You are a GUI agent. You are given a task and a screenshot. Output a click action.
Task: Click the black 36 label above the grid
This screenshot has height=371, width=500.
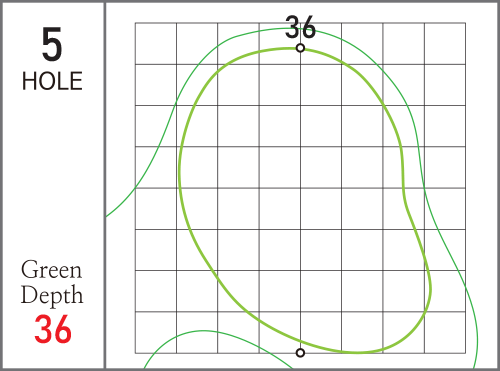(300, 27)
